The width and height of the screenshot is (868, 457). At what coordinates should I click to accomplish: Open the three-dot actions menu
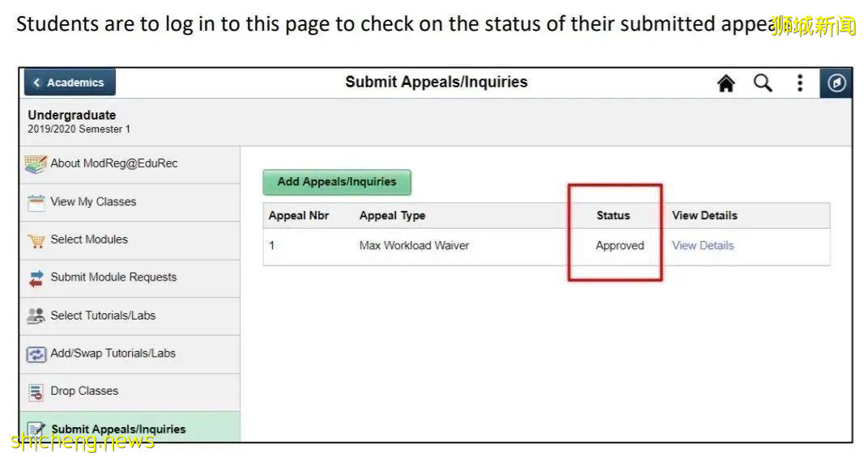[x=799, y=83]
